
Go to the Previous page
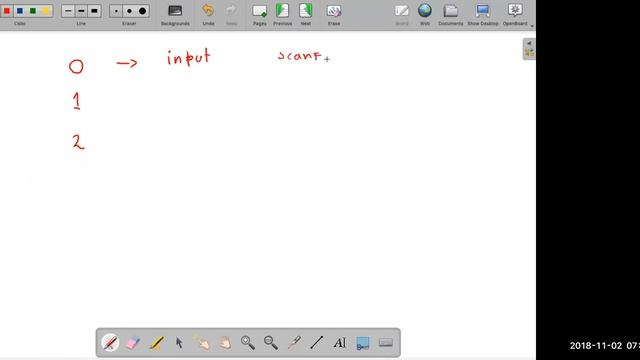(x=282, y=14)
